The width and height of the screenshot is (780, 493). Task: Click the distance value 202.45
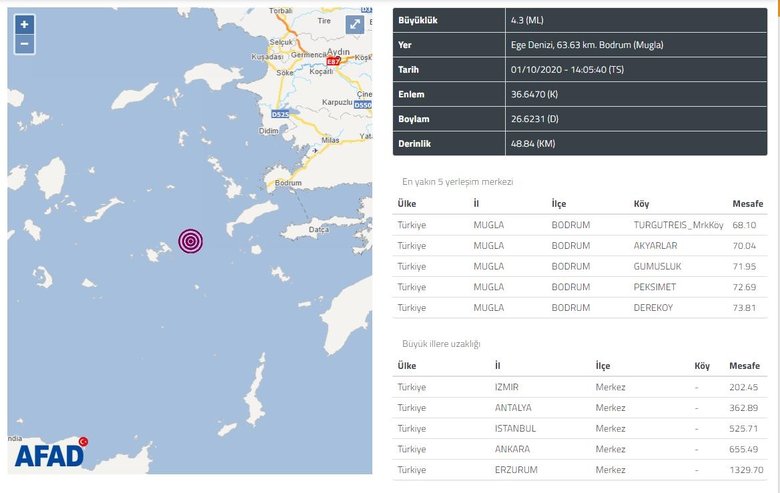744,387
